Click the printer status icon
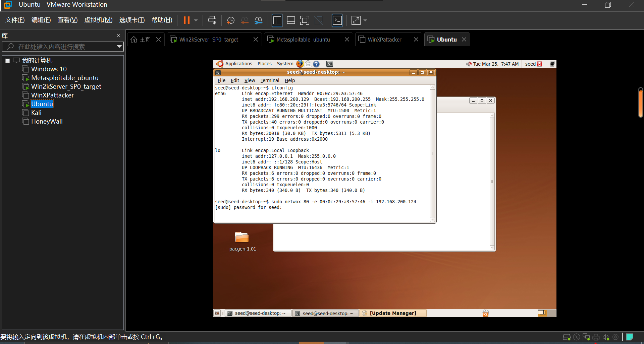This screenshot has height=344, width=644. coord(596,337)
